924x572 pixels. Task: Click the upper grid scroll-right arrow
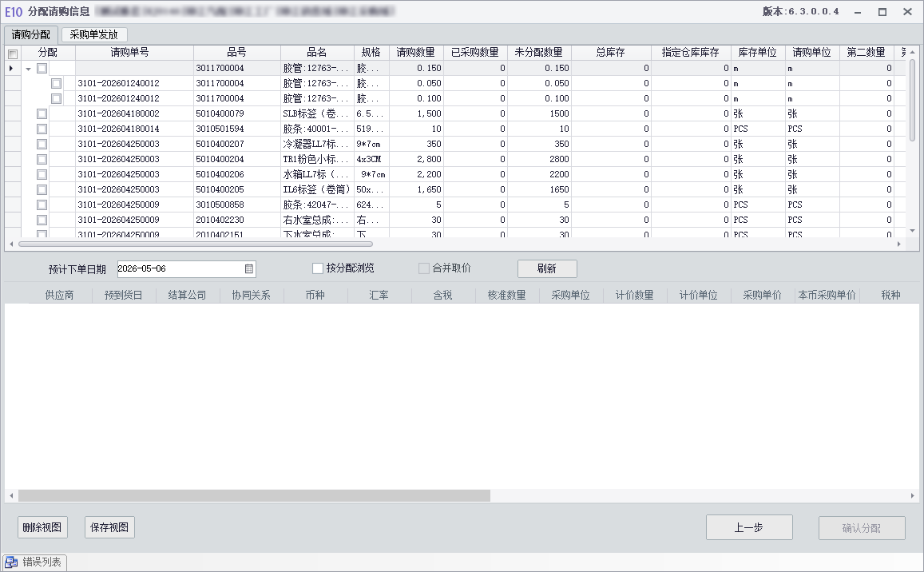[899, 244]
